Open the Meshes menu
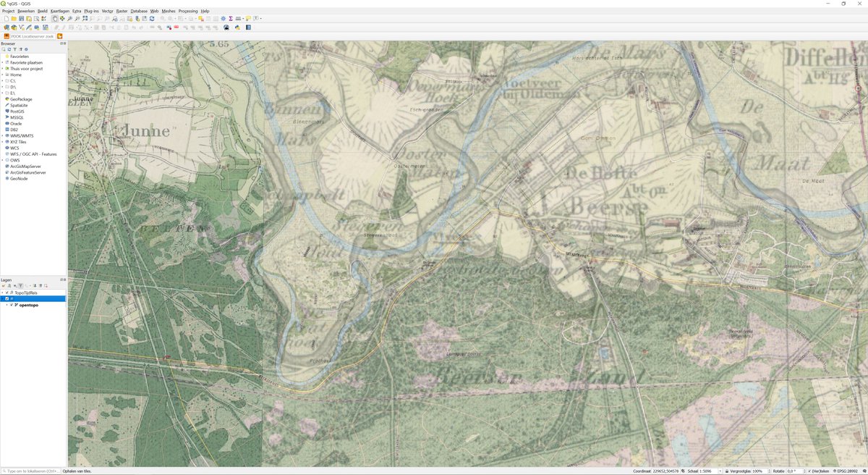The width and height of the screenshot is (868, 475). 168,12
